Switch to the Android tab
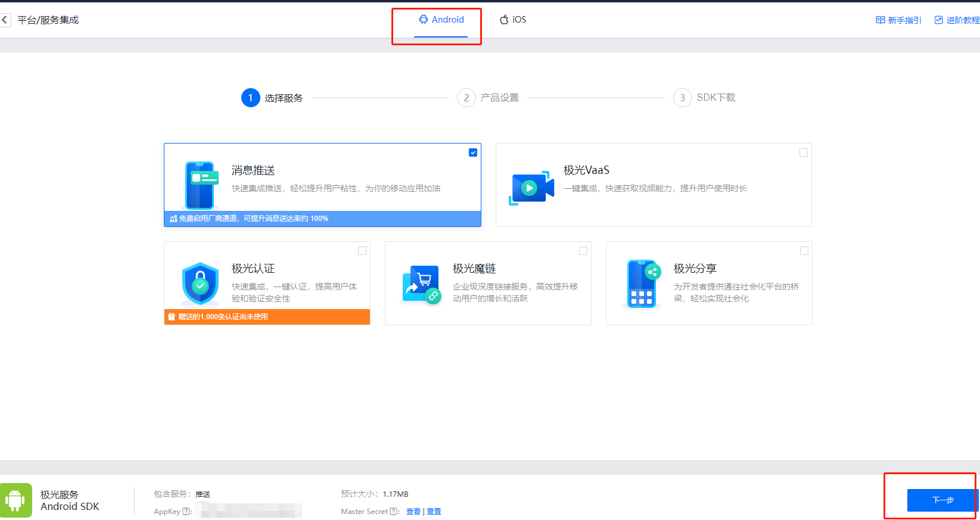This screenshot has height=520, width=980. (441, 20)
